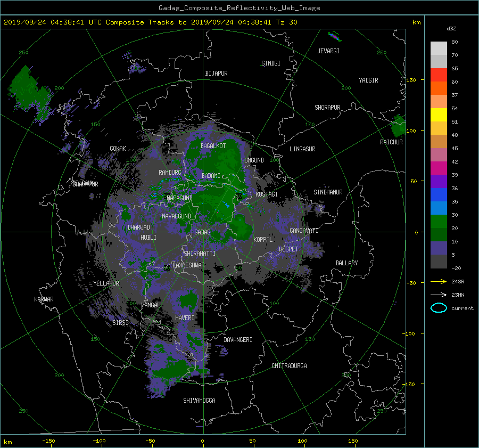Click the 'Tz 30' threshold text in header

(286, 22)
